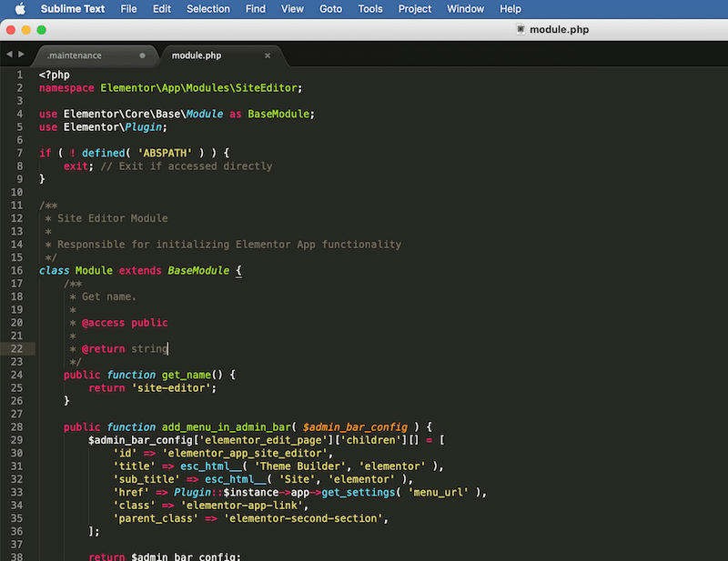Open the File menu
The image size is (728, 561).
128,9
